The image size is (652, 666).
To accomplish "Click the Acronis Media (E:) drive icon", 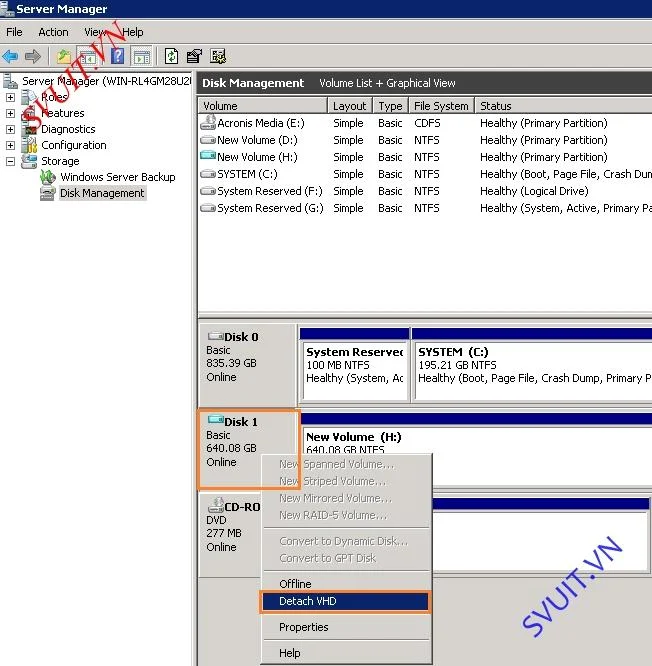I will click(208, 123).
